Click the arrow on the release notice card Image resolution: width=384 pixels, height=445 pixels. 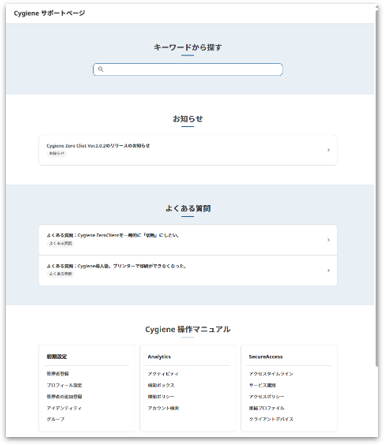tap(328, 150)
